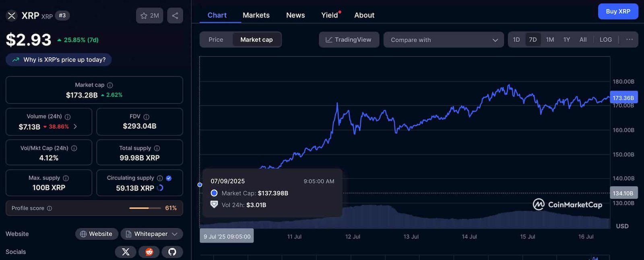Switch to the Markets tab
This screenshot has height=260, width=644.
pos(256,15)
